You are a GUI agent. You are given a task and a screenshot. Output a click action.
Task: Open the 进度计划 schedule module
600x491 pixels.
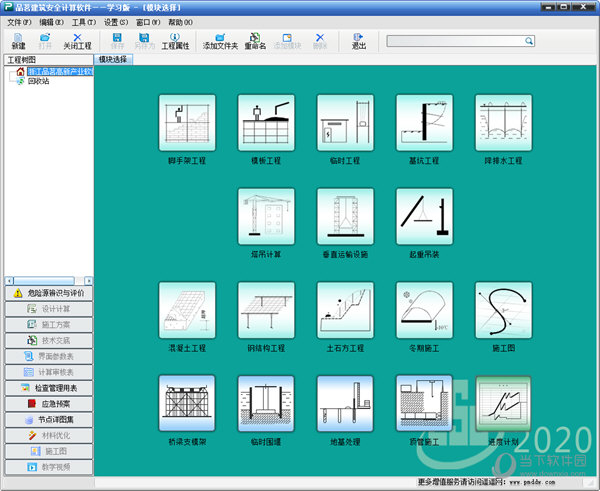pos(503,403)
